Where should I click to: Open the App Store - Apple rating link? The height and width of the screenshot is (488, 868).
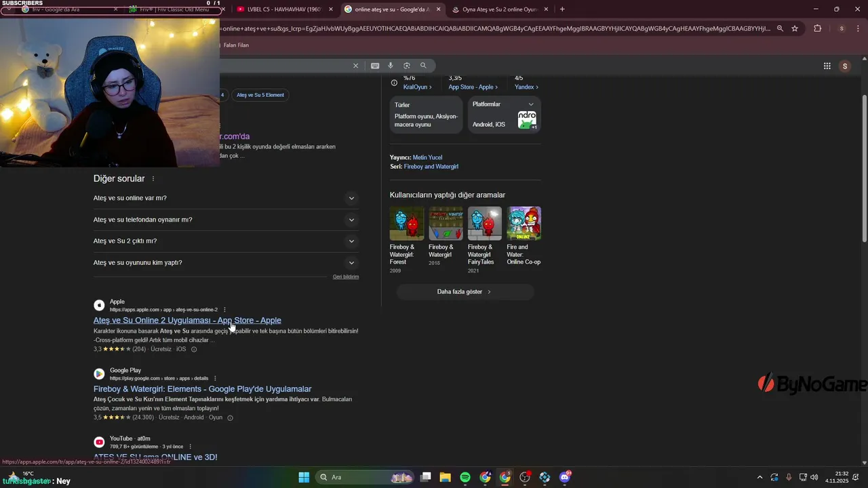pos(473,87)
